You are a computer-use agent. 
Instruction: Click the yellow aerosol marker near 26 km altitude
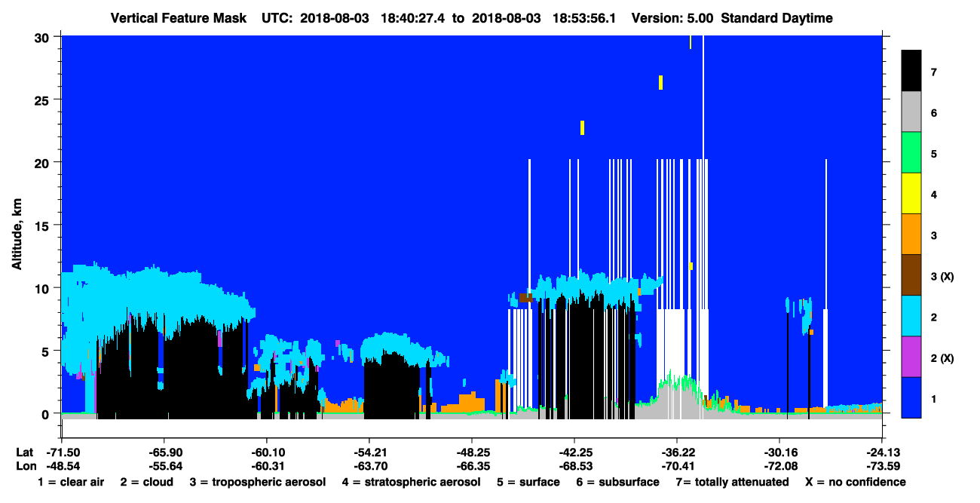(660, 82)
